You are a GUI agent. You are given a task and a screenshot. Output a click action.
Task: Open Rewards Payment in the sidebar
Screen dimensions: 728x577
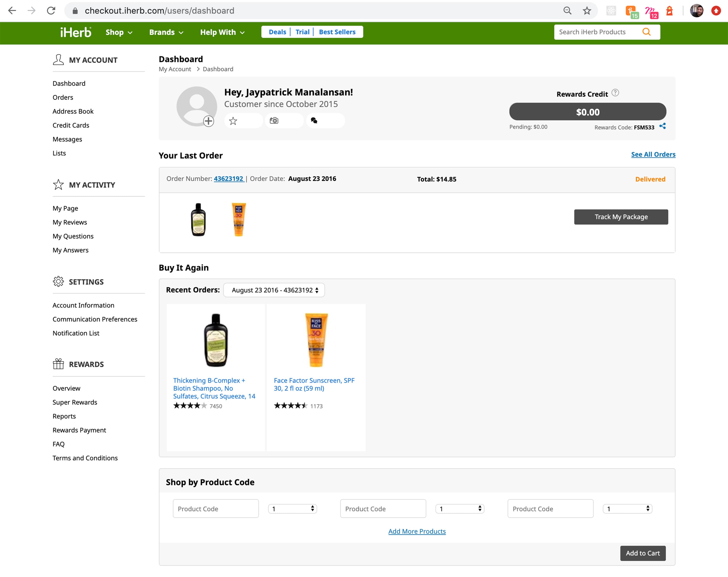[x=79, y=430]
